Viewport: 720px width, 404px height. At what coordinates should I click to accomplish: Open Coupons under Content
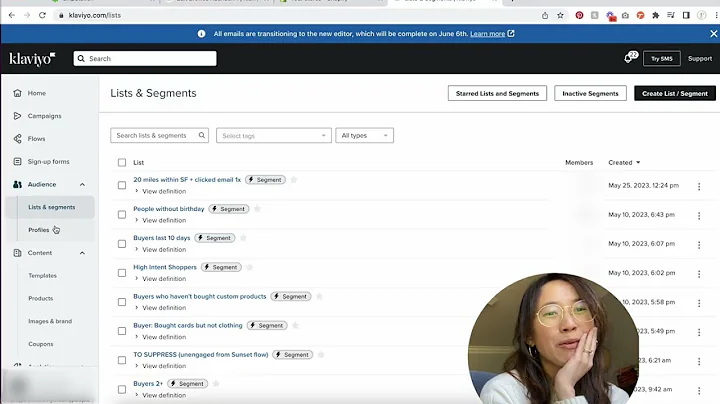pyautogui.click(x=41, y=344)
